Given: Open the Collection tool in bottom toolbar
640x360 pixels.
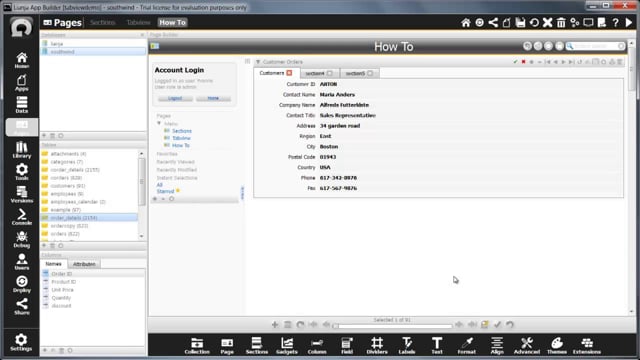Looking at the screenshot, I should 197,346.
